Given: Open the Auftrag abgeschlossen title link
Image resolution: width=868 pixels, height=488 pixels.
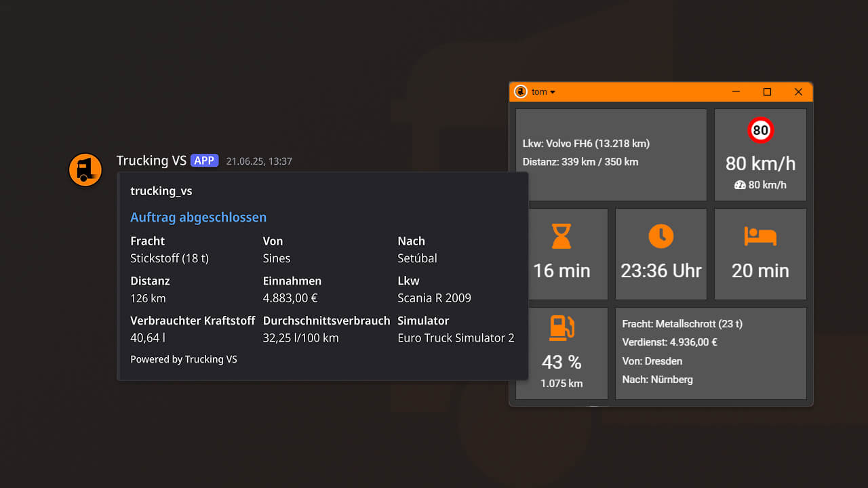Looking at the screenshot, I should pyautogui.click(x=198, y=218).
